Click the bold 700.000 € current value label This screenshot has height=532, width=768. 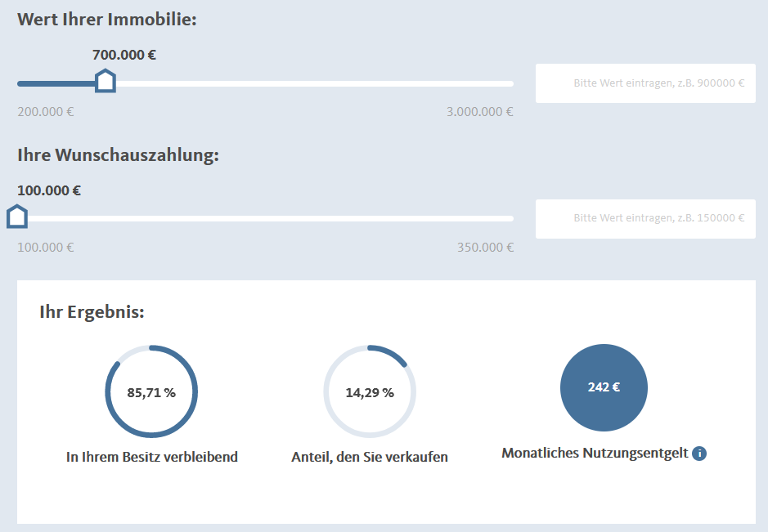point(124,56)
